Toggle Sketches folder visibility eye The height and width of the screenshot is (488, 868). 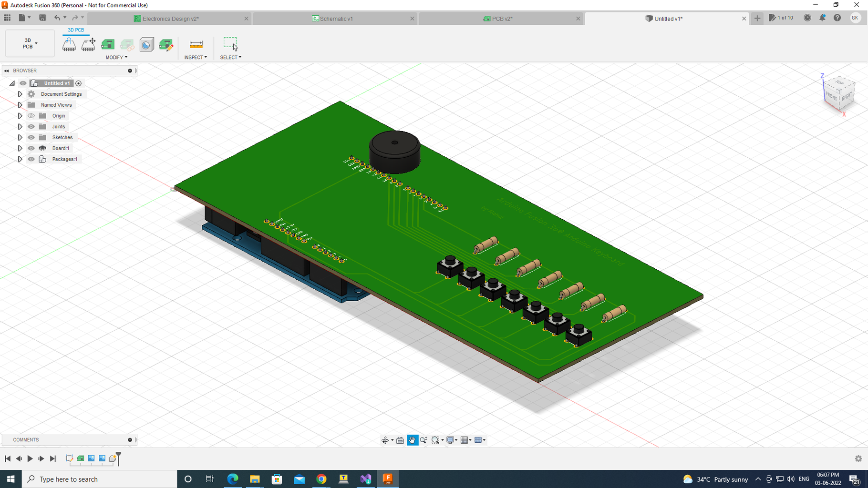pos(31,137)
